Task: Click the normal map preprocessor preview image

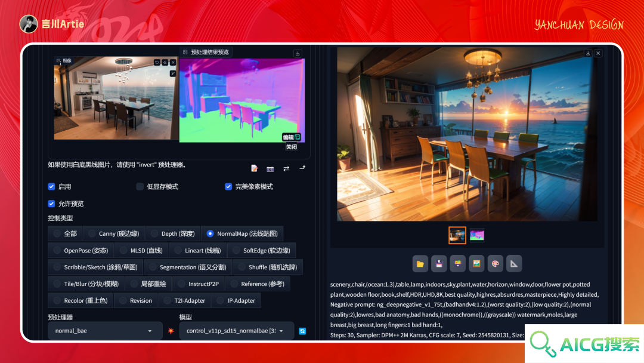Action: [242, 100]
